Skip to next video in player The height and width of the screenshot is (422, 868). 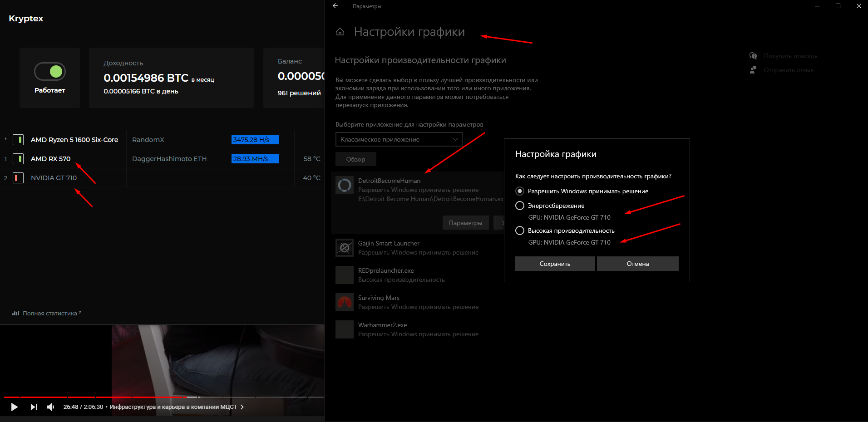[x=34, y=407]
